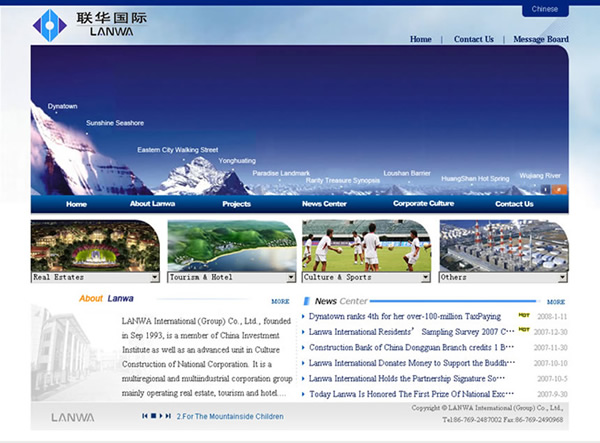Viewport: 600px width, 443px height.
Task: Click MORE beside News Center
Action: click(x=556, y=302)
